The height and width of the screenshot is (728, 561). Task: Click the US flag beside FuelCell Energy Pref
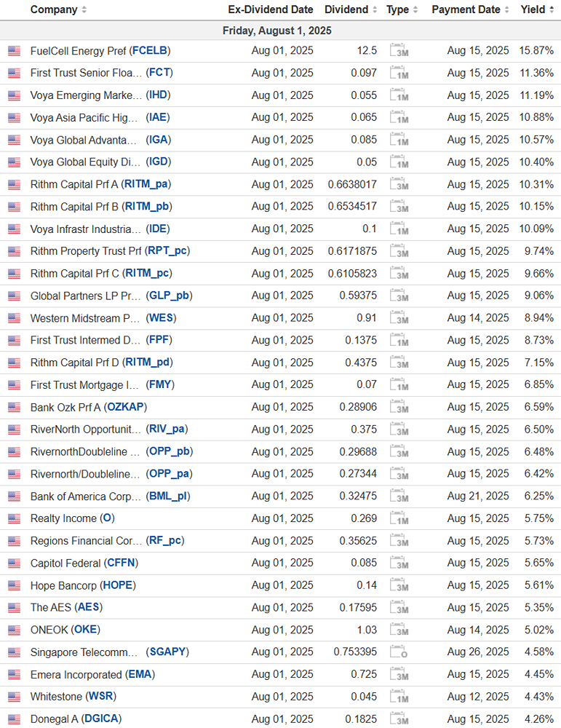pos(14,51)
